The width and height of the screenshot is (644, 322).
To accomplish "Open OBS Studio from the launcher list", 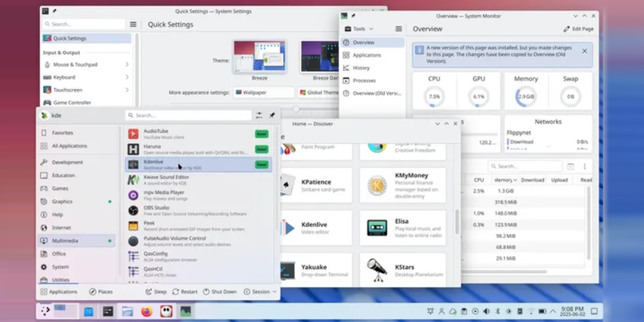I will 198,211.
